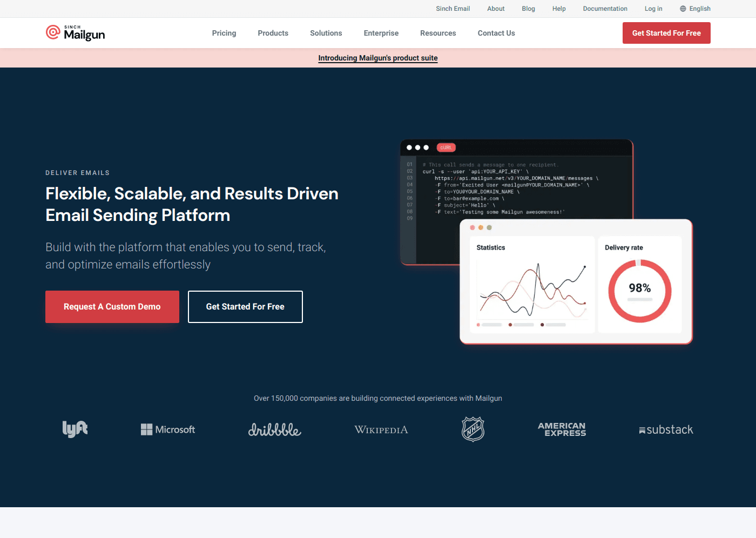Image resolution: width=756 pixels, height=538 pixels.
Task: Open the Enterprise menu item
Action: (x=381, y=33)
